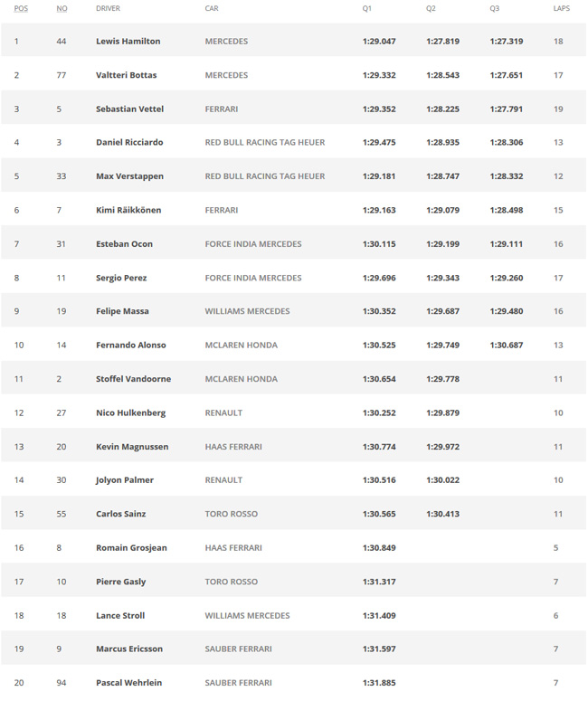Click the LAPS column header
Image resolution: width=588 pixels, height=701 pixels.
click(x=561, y=8)
